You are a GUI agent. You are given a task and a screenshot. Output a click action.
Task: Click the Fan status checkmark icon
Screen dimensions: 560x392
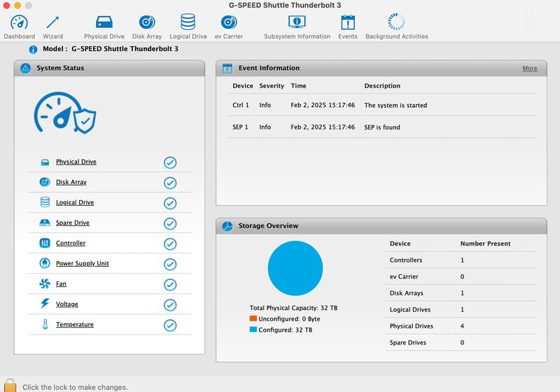(170, 285)
